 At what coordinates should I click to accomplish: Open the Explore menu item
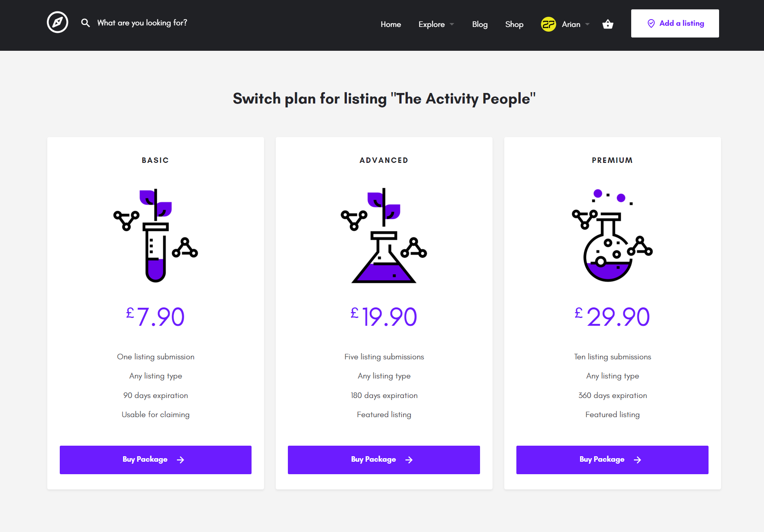pos(431,24)
